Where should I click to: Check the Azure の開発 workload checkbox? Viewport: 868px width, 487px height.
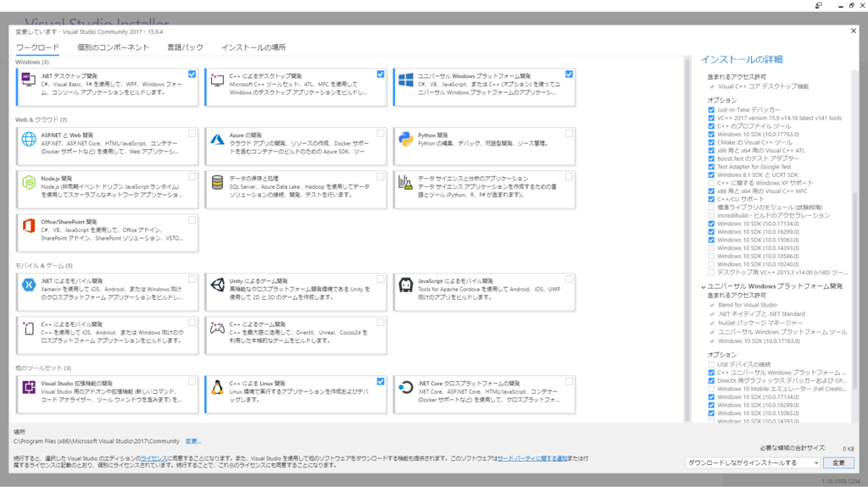(381, 133)
